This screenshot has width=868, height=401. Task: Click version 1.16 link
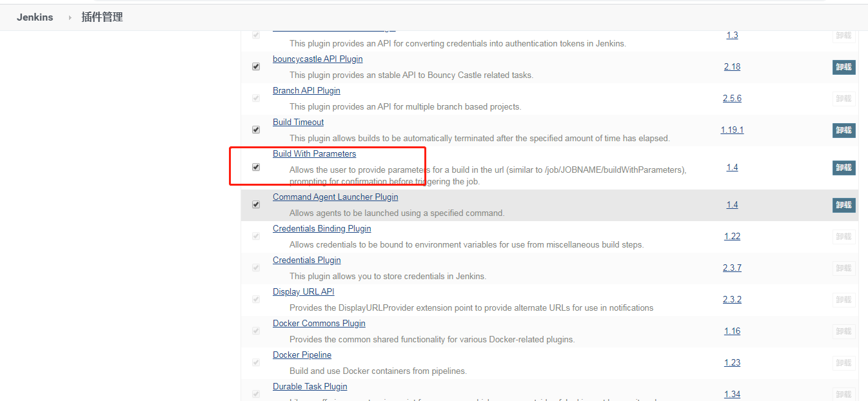(x=732, y=331)
